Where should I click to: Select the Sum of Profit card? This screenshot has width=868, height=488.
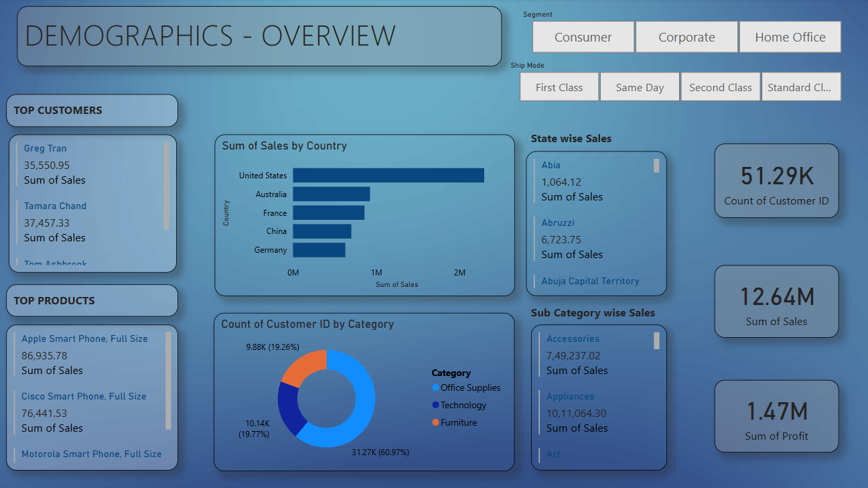(x=776, y=416)
